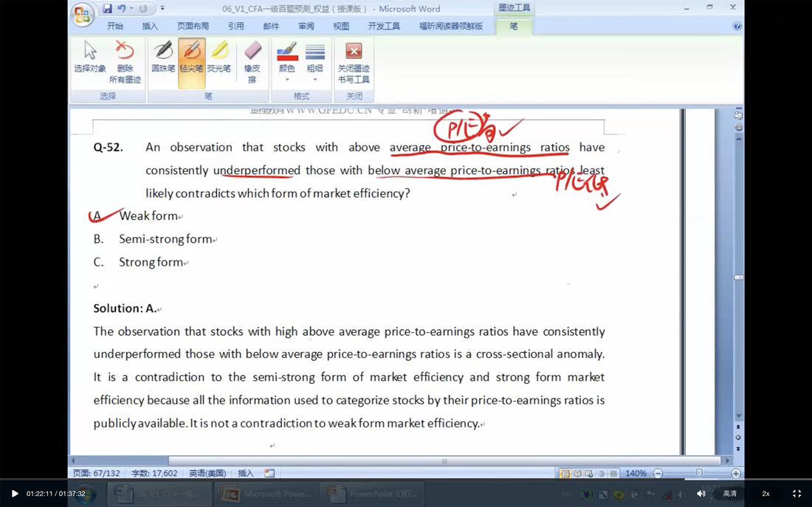Switch to Draft view
This screenshot has width=812, height=507.
613,473
